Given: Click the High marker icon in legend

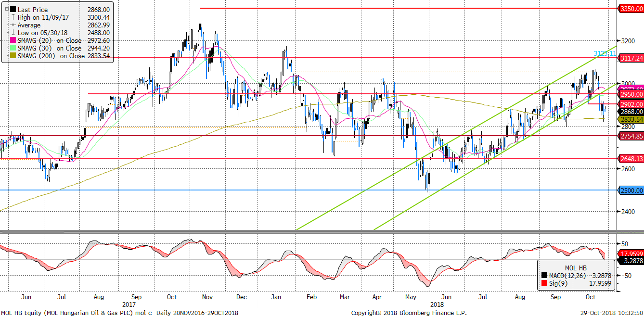Looking at the screenshot, I should pyautogui.click(x=12, y=17).
